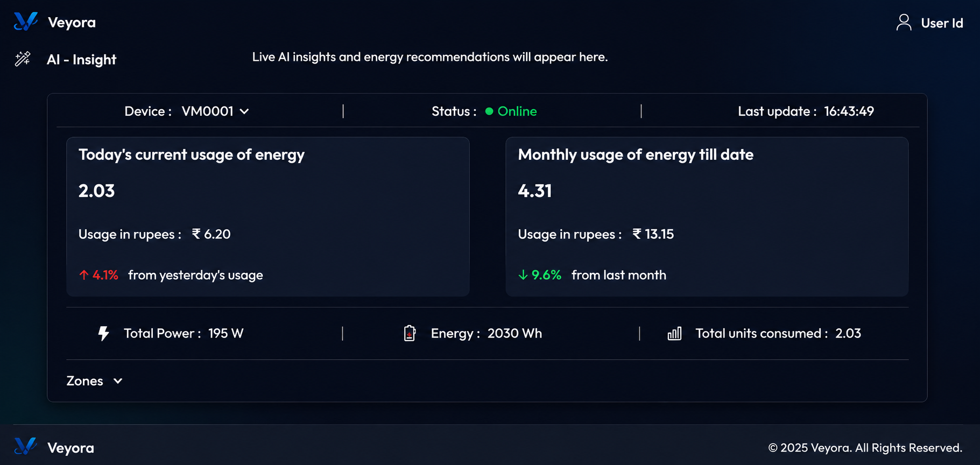Image resolution: width=980 pixels, height=465 pixels.
Task: Click the User Id label
Action: 942,23
